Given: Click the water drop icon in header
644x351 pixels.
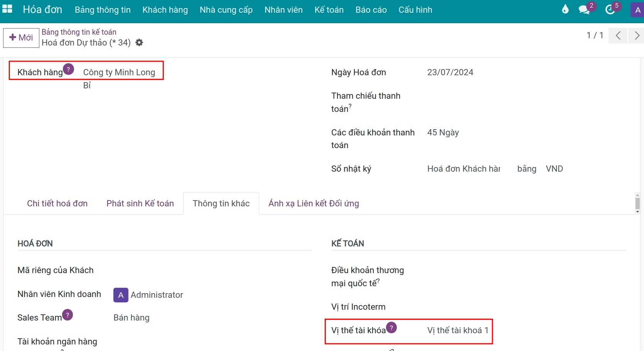Looking at the screenshot, I should (565, 9).
